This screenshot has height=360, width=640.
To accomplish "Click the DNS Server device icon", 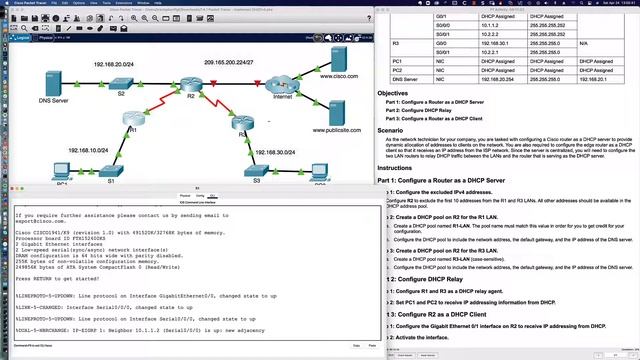I will pyautogui.click(x=53, y=84).
